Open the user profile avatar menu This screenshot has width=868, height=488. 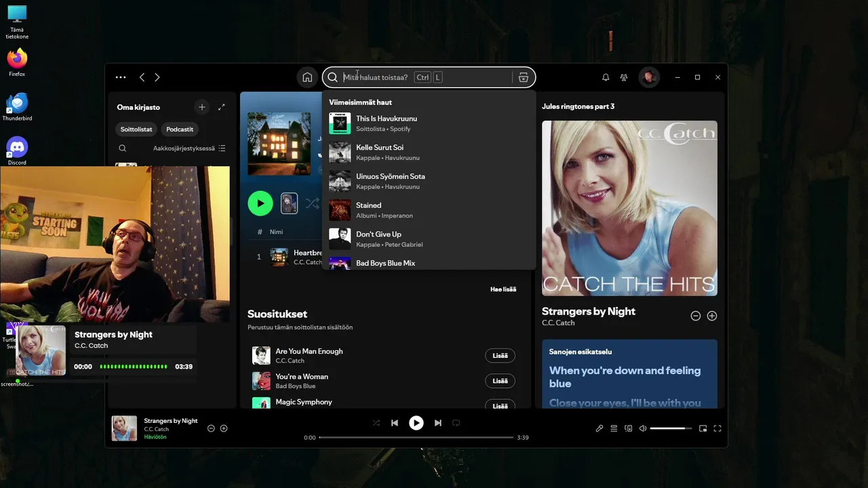tap(649, 77)
